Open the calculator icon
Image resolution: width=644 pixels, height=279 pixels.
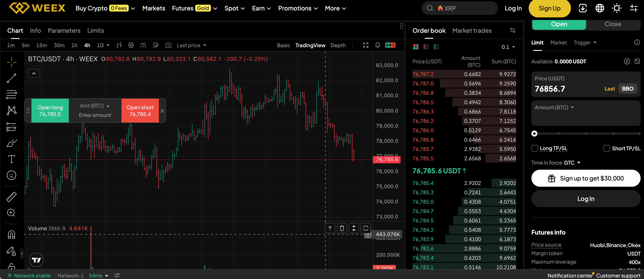(x=637, y=61)
